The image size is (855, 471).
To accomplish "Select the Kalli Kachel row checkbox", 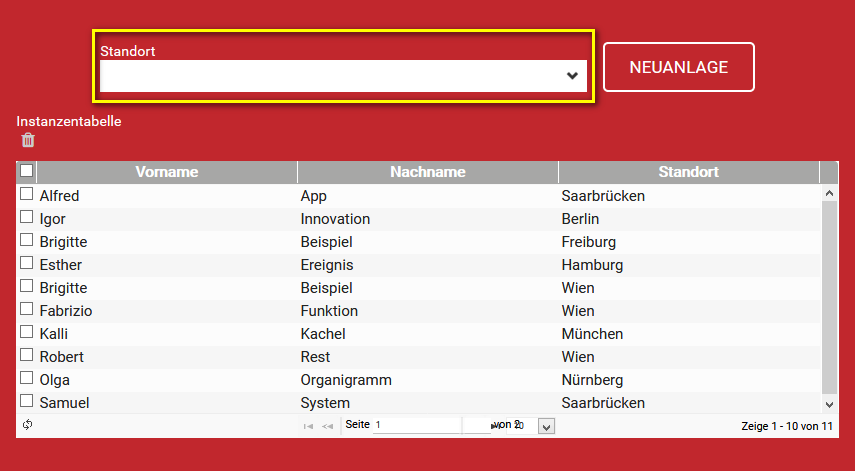I will [x=27, y=333].
